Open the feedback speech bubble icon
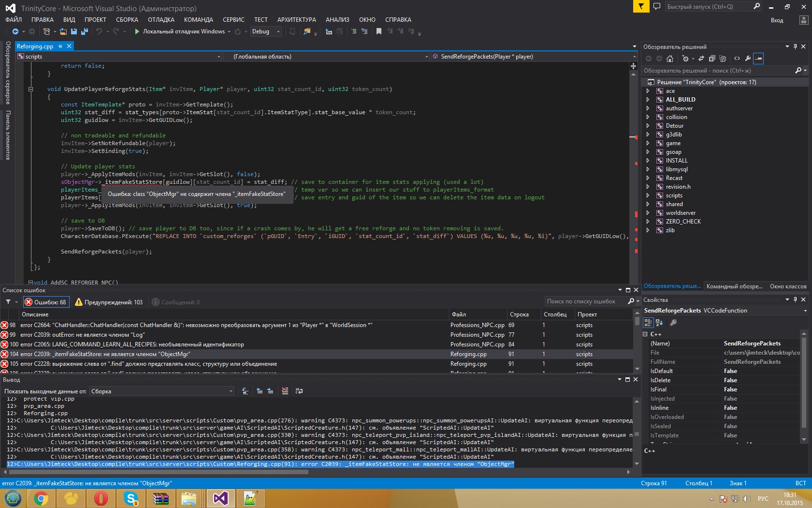The width and height of the screenshot is (812, 508). pyautogui.click(x=657, y=7)
